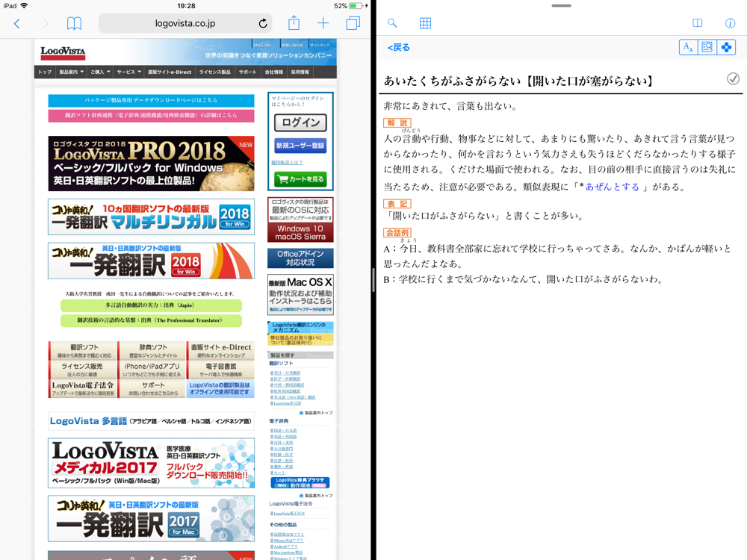Tap the split view divider handle
The image size is (747, 560).
pos(373,280)
